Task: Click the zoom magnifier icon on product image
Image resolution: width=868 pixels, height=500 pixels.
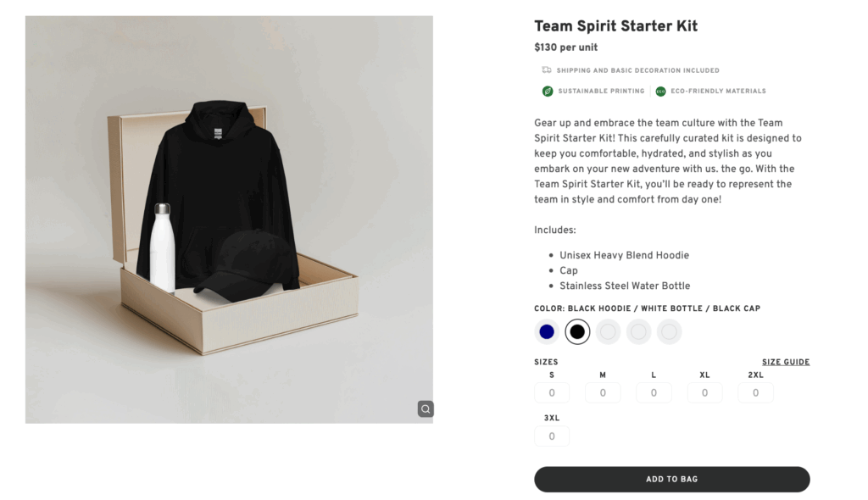Action: (426, 409)
